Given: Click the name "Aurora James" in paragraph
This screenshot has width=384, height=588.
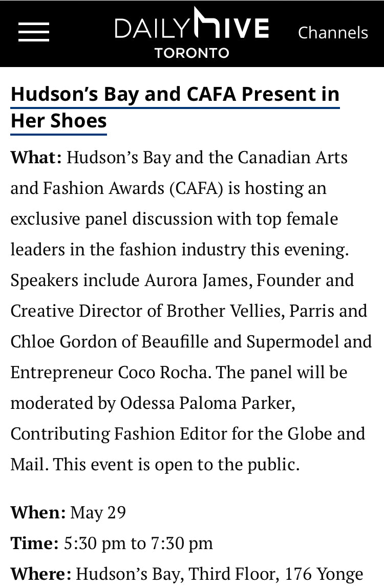Looking at the screenshot, I should pos(199,280).
